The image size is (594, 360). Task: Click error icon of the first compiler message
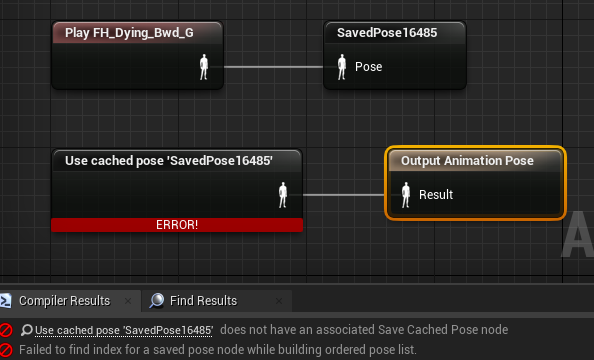click(6, 330)
